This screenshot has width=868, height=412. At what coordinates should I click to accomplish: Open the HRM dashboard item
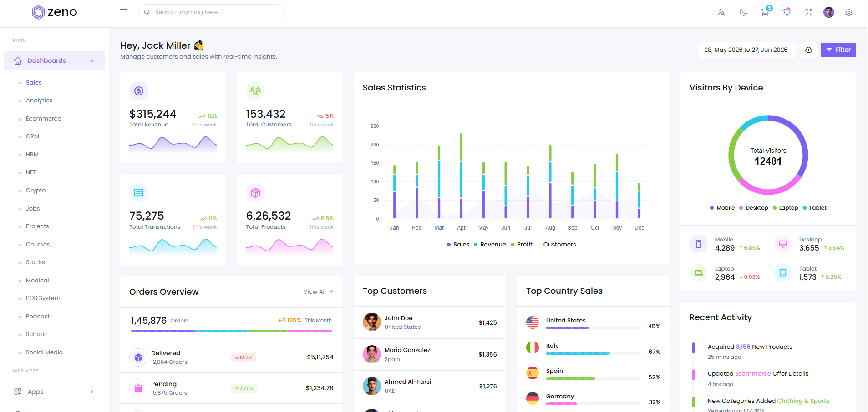(x=32, y=155)
